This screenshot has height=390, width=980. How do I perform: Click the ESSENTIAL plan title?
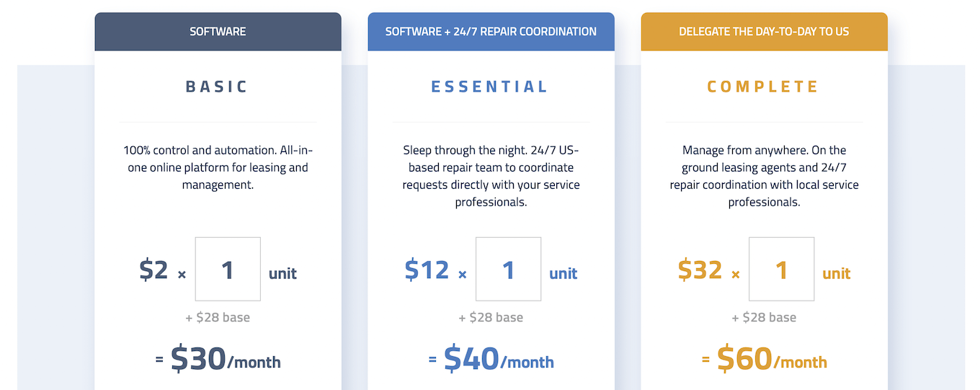pos(490,87)
